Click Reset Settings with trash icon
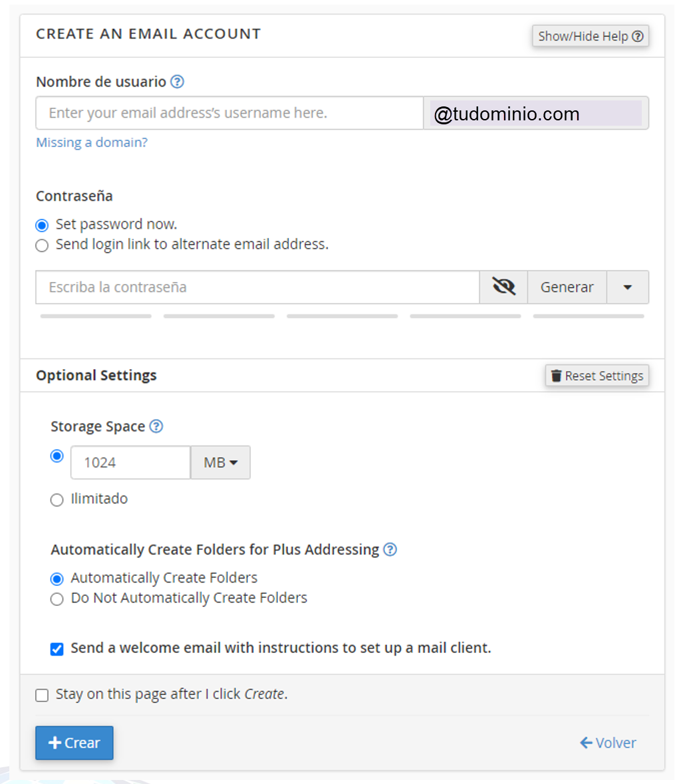The height and width of the screenshot is (784, 679). pyautogui.click(x=597, y=376)
